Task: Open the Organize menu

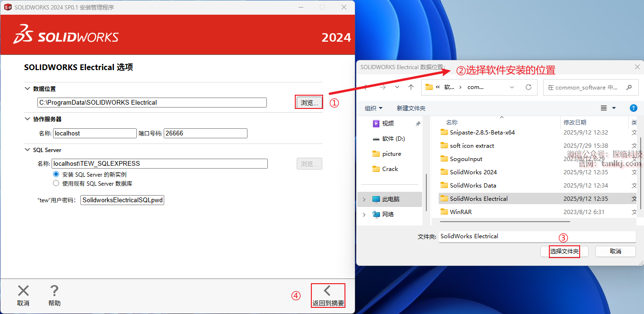Action: pos(373,108)
